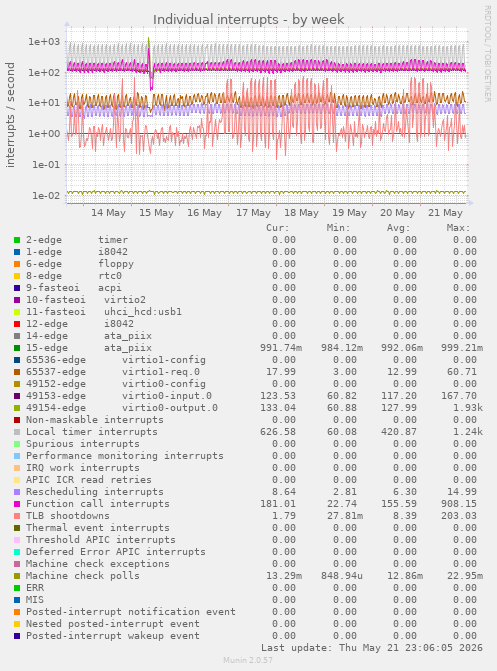Click the Avg: column header
This screenshot has height=671, width=497.
(399, 228)
